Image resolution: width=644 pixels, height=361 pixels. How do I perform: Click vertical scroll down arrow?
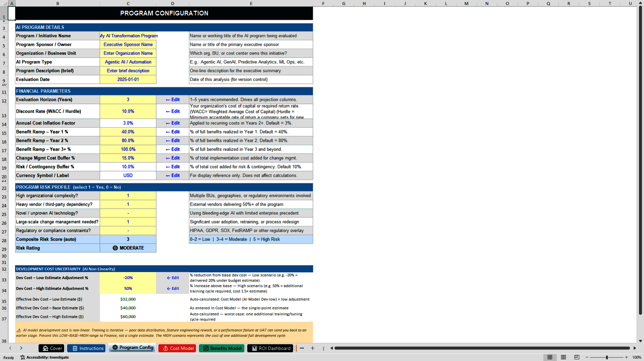[x=640, y=341]
